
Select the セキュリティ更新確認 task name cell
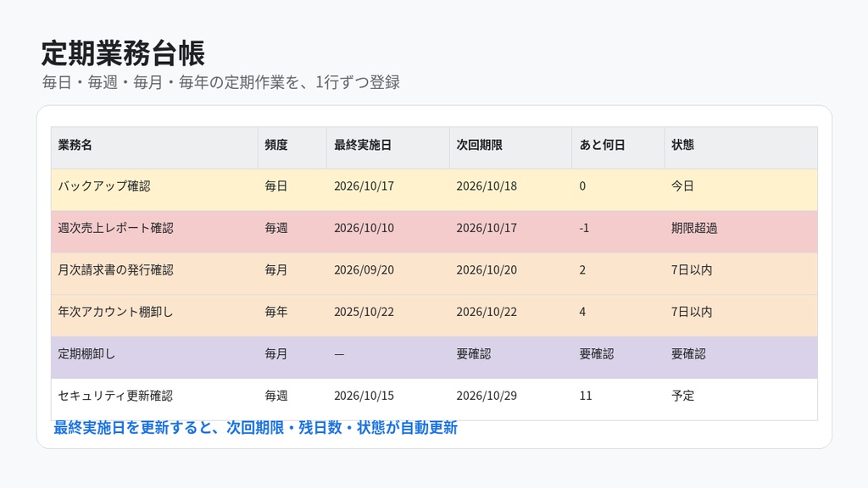click(x=154, y=400)
